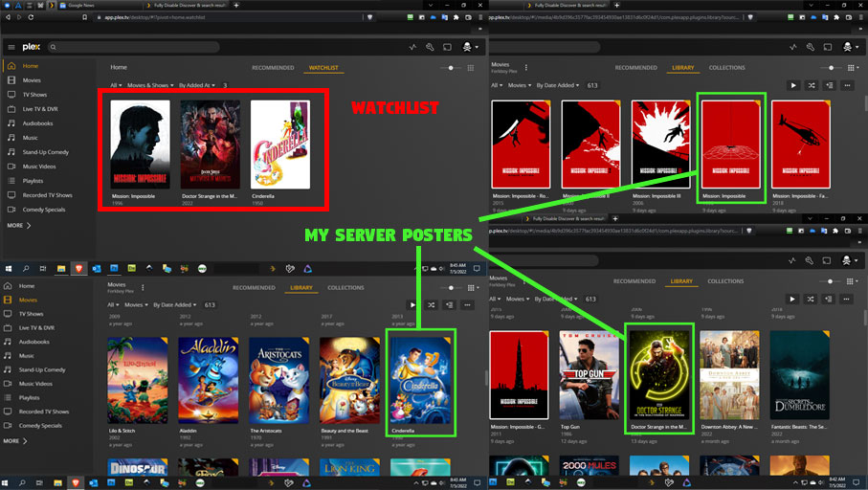The image size is (868, 490).
Task: Click shuffle icon in the Top Gun library window
Action: (811, 299)
